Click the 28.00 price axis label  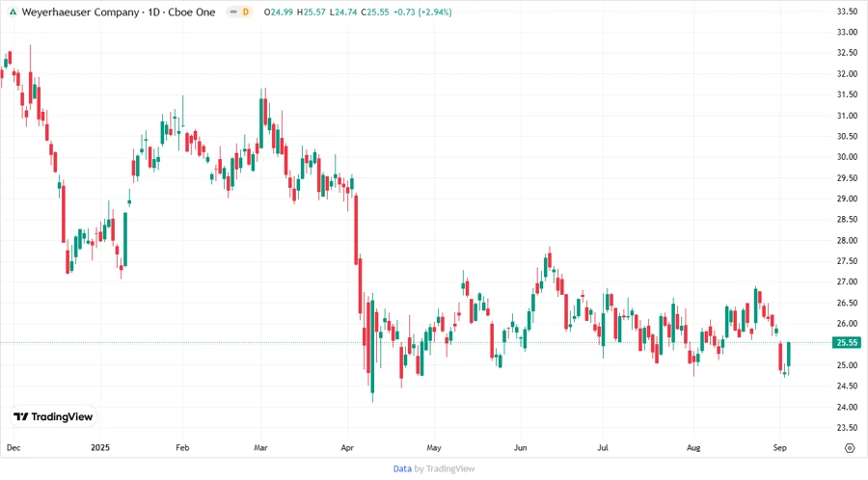(847, 241)
